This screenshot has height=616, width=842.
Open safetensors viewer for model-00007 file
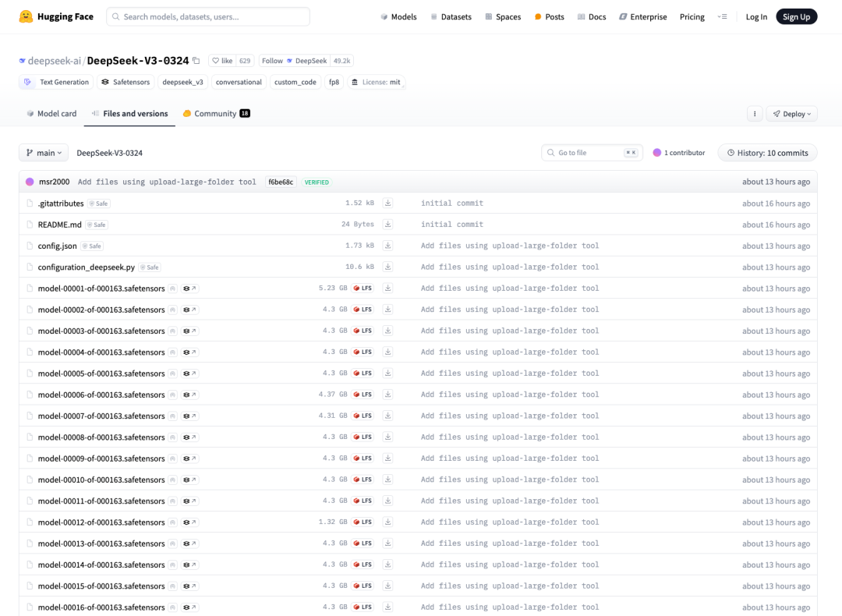[189, 416]
